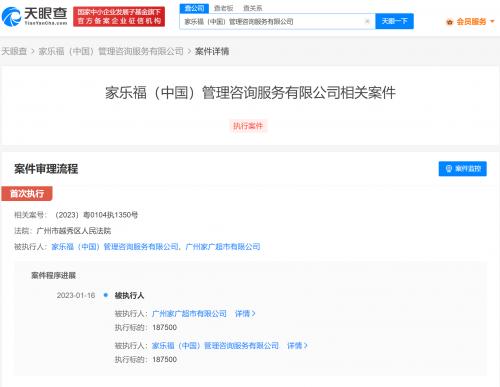Open the 会员服务 crown icon

coord(450,22)
